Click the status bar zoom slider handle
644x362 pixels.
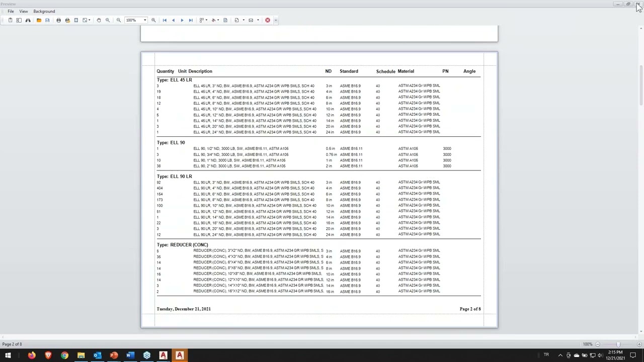click(618, 344)
